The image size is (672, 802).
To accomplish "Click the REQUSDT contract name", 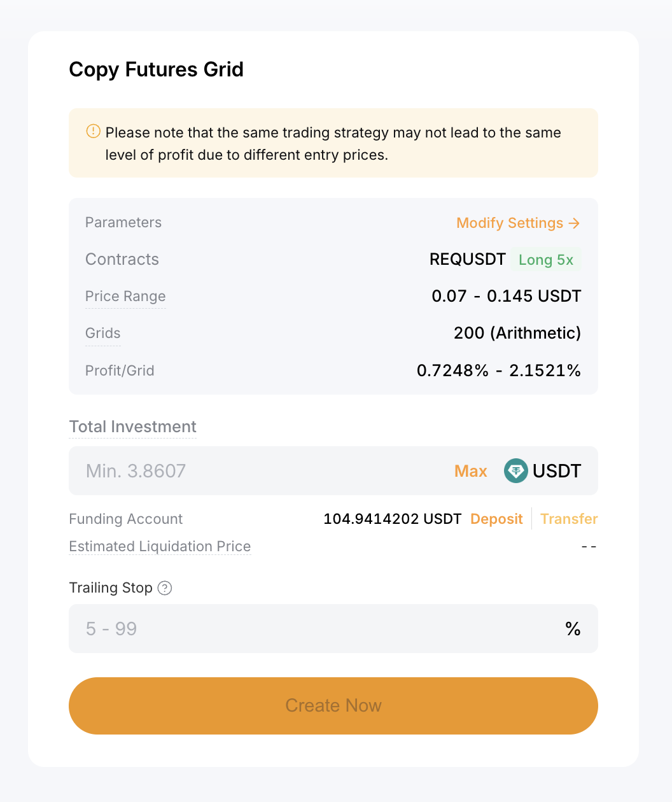I will coord(468,260).
